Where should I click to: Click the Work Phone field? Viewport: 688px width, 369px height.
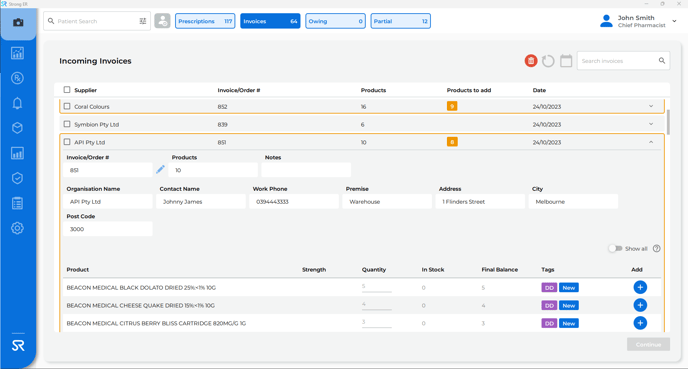294,201
